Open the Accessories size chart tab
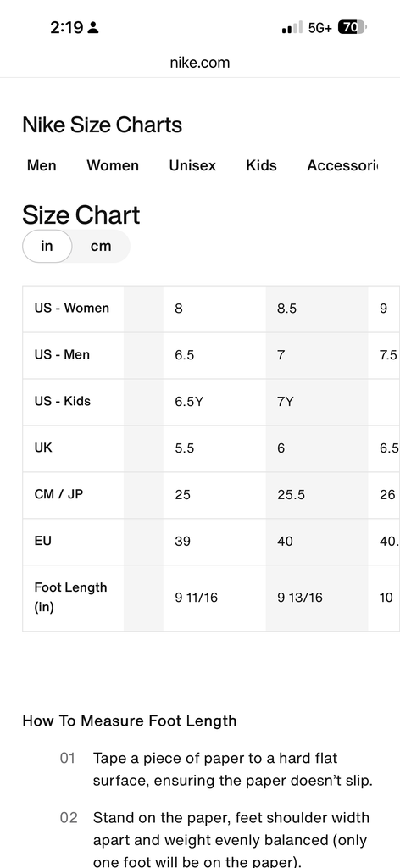The image size is (400, 868). pyautogui.click(x=342, y=165)
